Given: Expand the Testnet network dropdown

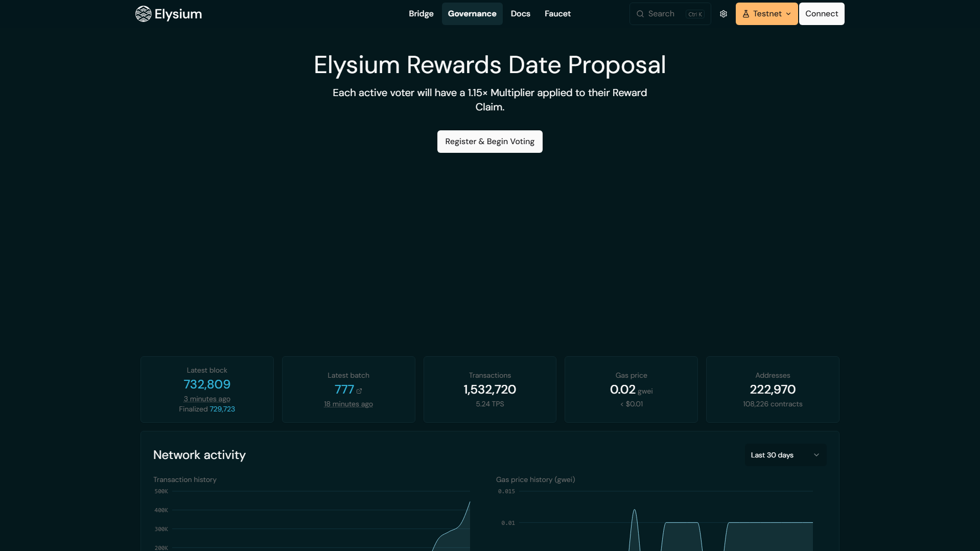Looking at the screenshot, I should (x=766, y=14).
